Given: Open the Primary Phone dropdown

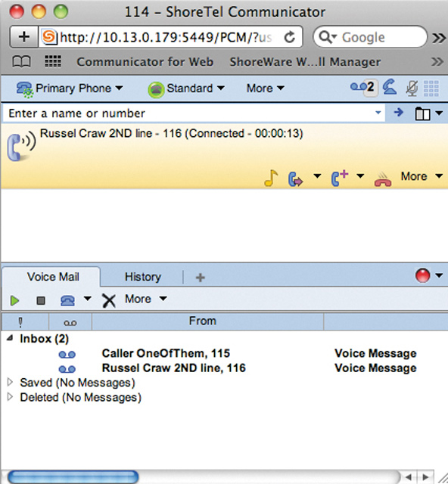Looking at the screenshot, I should [70, 88].
